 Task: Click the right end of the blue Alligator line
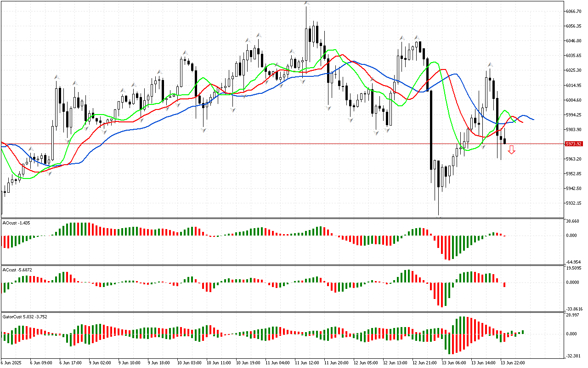click(533, 120)
